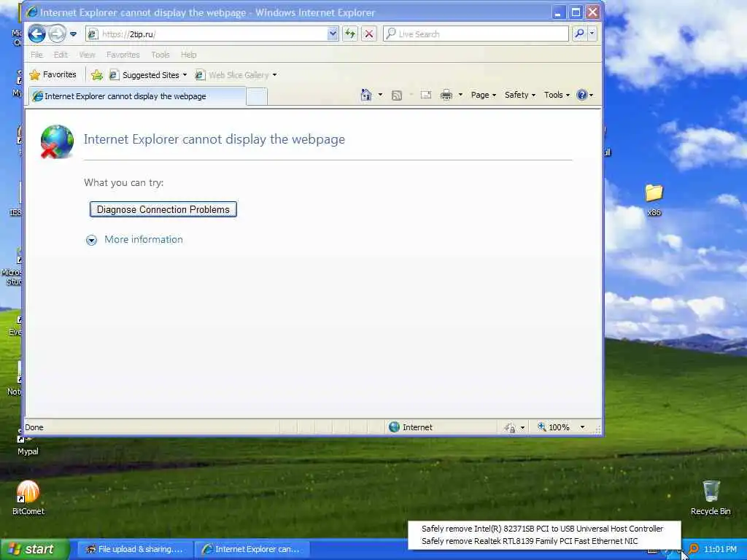Image resolution: width=747 pixels, height=560 pixels.
Task: Open the Safety command menu
Action: tap(519, 95)
